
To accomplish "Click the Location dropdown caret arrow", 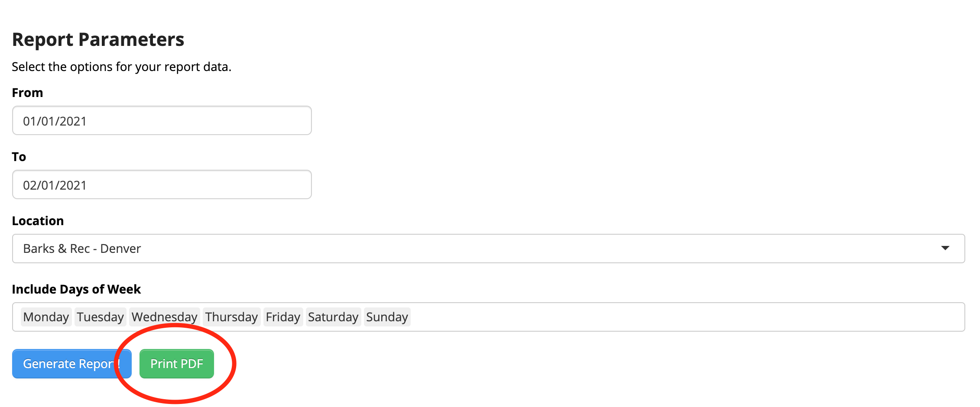I will coord(946,248).
